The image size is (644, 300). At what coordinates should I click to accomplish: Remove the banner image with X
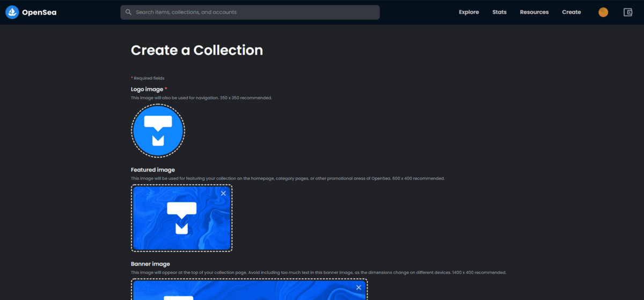358,288
